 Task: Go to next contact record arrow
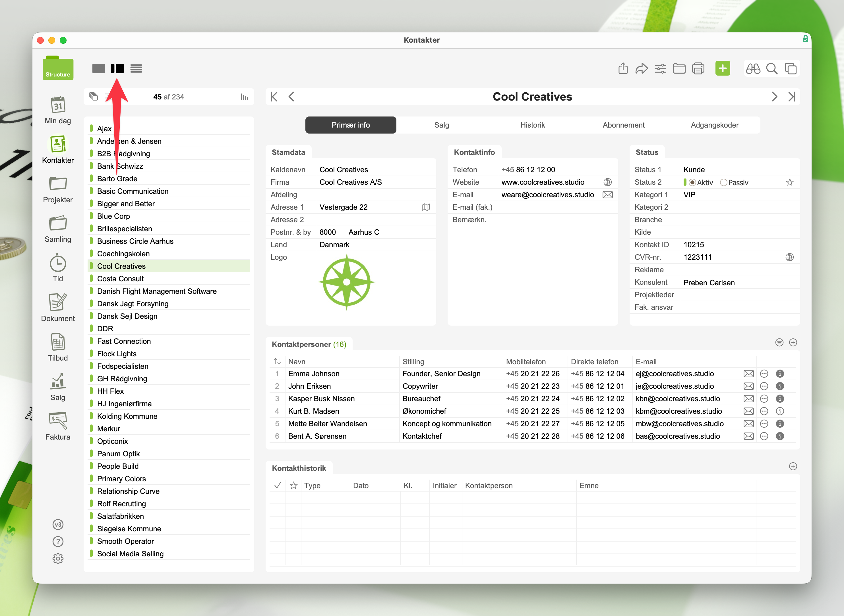pyautogui.click(x=774, y=97)
